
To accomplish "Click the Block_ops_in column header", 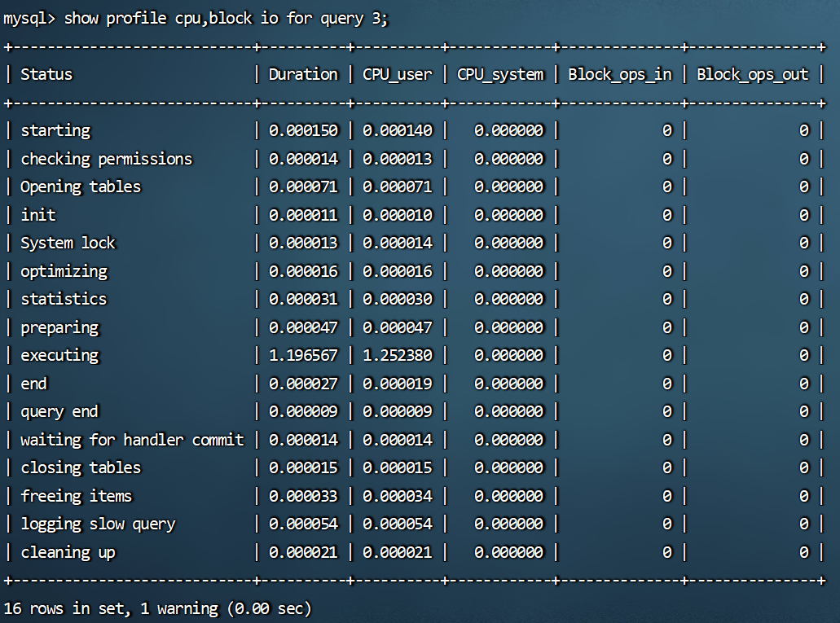I will pos(619,74).
